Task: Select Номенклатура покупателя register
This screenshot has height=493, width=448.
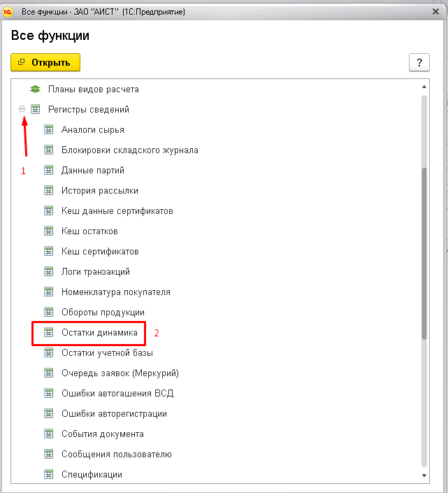Action: click(116, 292)
